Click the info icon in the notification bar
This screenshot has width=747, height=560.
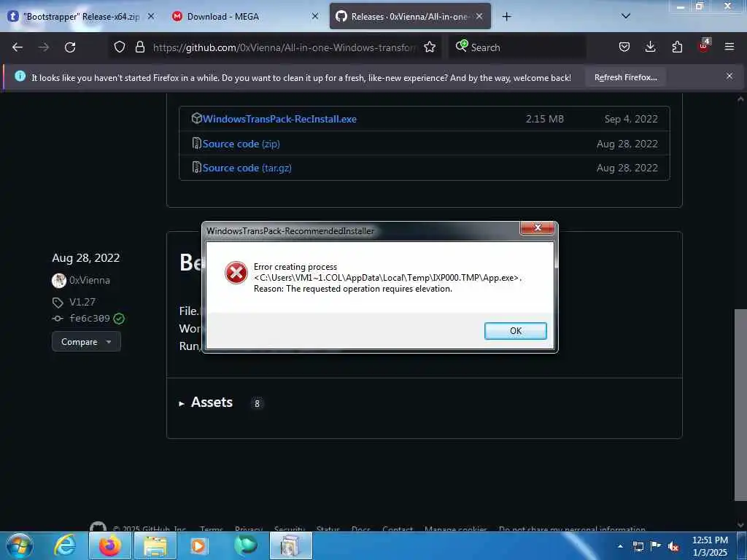pos(20,76)
